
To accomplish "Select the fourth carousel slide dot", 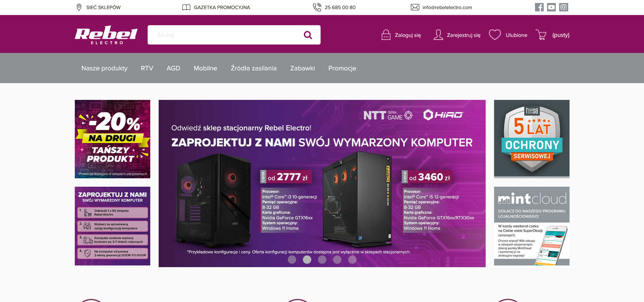I will point(337,259).
